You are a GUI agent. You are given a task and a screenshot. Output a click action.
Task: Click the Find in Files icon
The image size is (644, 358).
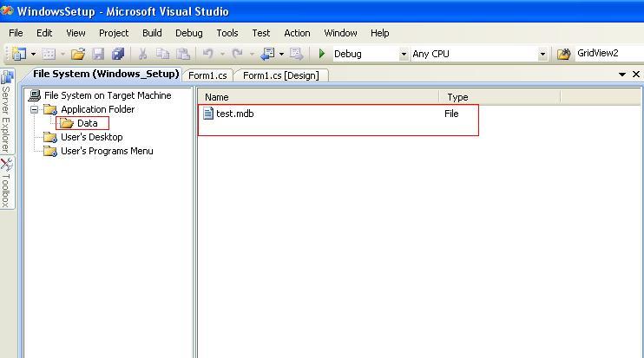point(563,54)
